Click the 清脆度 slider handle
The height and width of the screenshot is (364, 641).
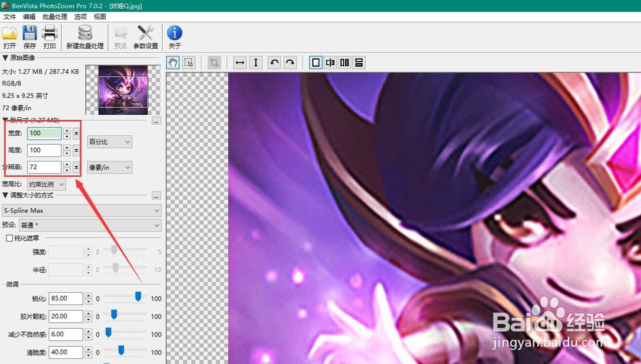point(121,350)
